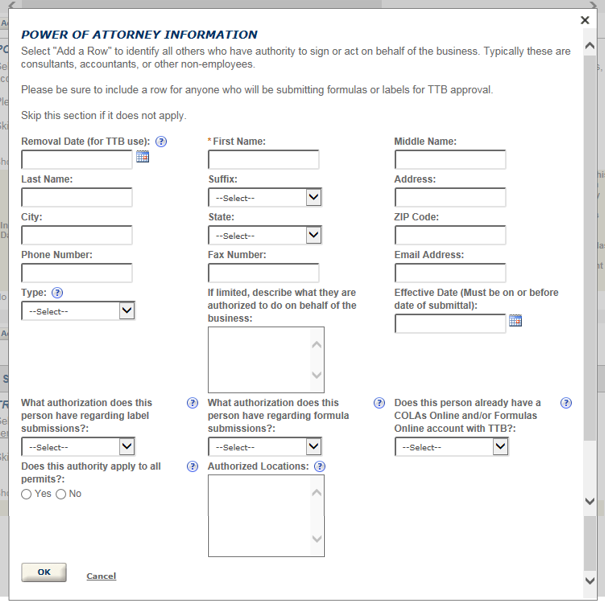Open the Removal Date calendar picker
Screen dimensions: 605x607
142,157
